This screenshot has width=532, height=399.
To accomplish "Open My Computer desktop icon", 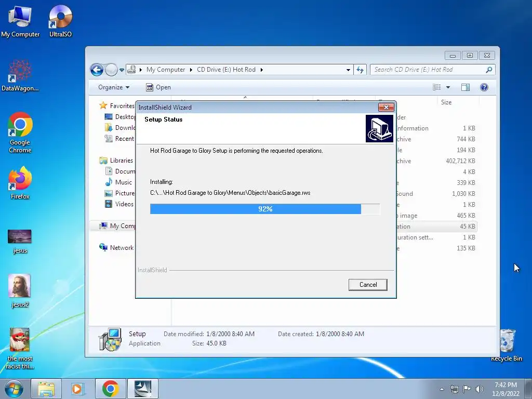I will 20,21.
